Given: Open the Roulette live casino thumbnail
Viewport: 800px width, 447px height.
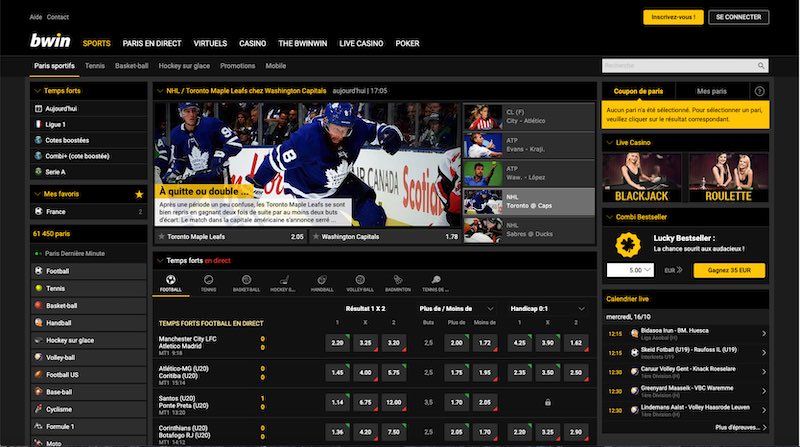Looking at the screenshot, I should [729, 178].
